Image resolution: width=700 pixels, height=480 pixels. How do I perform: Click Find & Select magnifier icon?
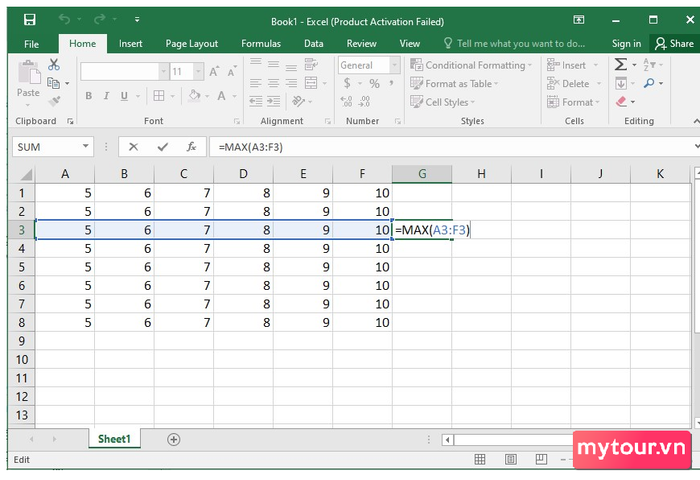pyautogui.click(x=649, y=83)
